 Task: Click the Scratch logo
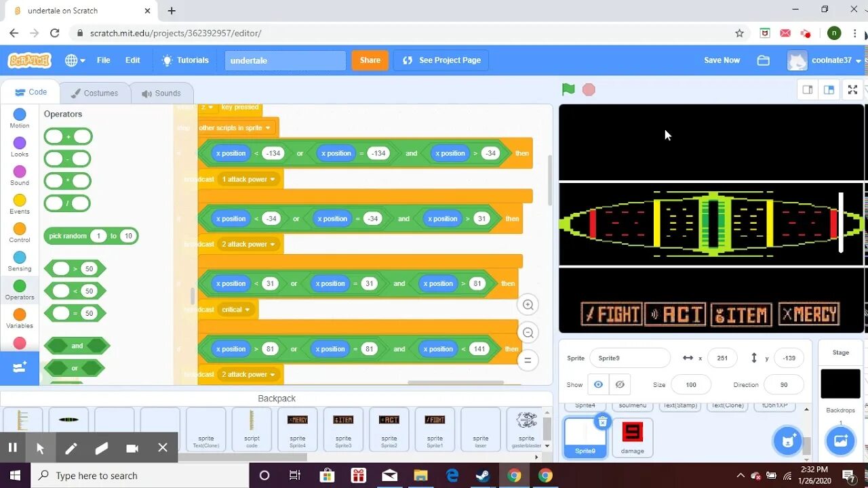pyautogui.click(x=29, y=60)
